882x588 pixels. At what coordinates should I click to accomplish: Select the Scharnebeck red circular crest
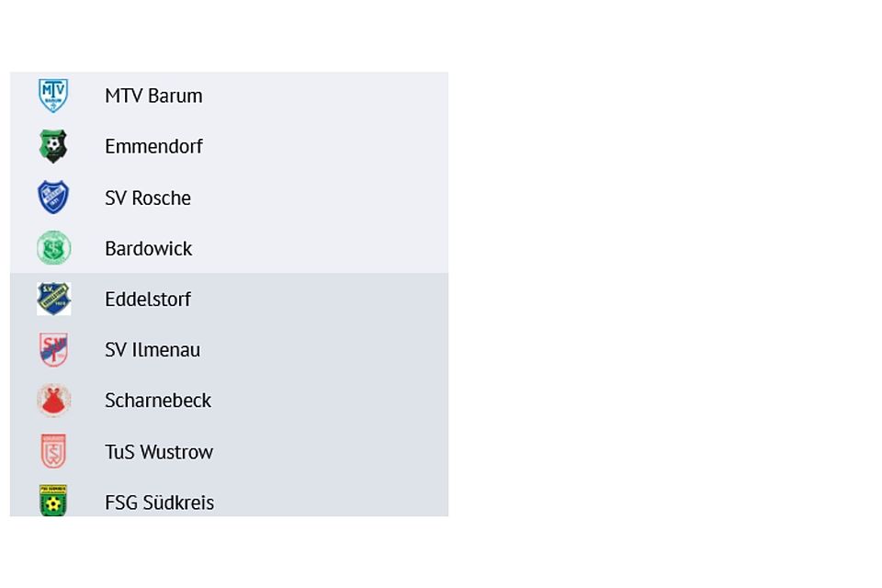point(53,401)
